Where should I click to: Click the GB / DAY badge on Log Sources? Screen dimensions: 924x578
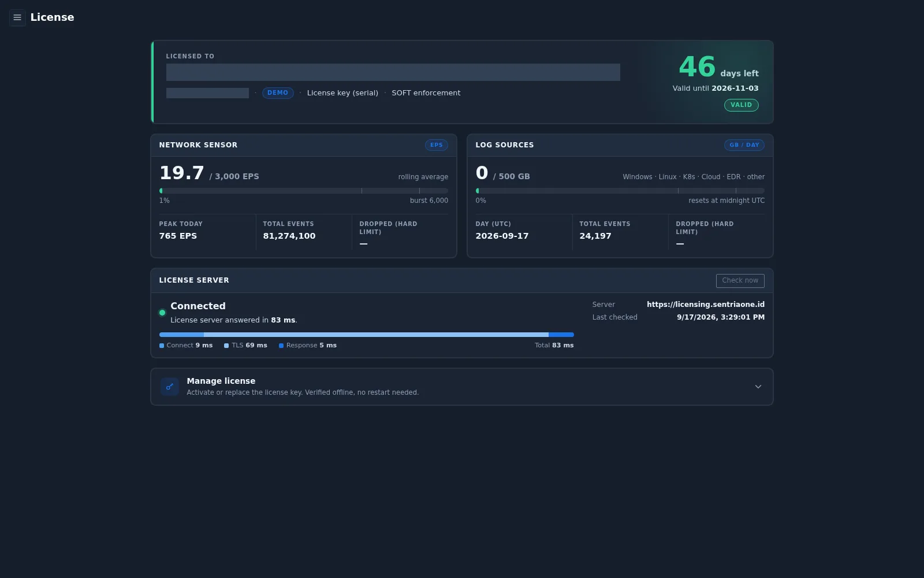click(744, 145)
